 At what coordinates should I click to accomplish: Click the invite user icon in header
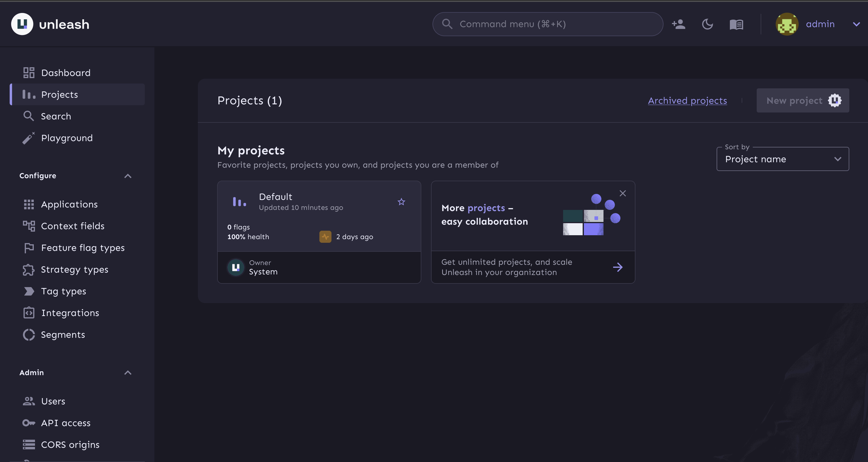tap(678, 24)
